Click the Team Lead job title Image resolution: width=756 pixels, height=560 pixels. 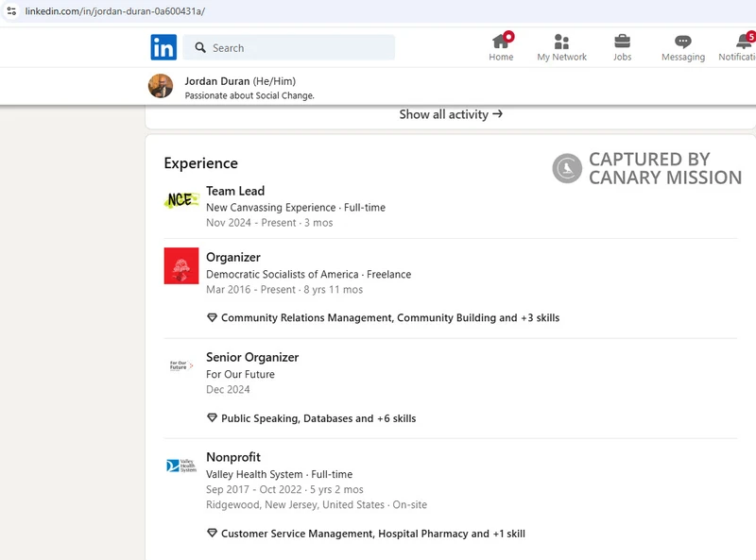pyautogui.click(x=235, y=191)
